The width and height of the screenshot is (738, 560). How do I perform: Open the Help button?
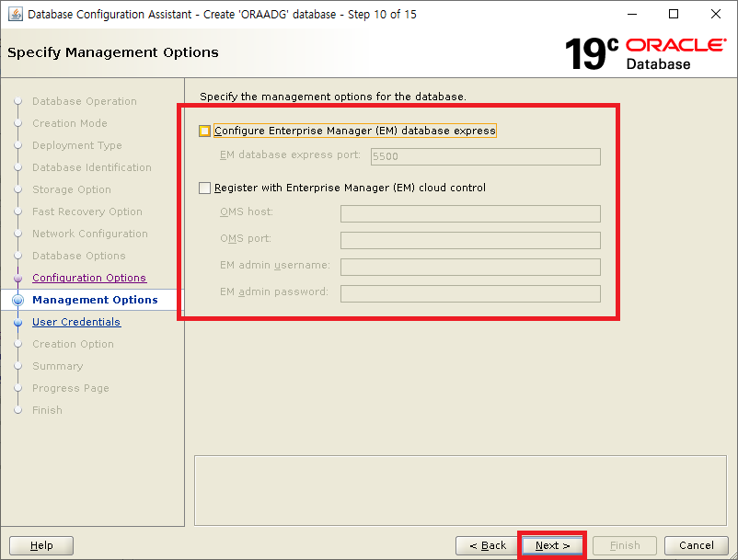point(41,545)
